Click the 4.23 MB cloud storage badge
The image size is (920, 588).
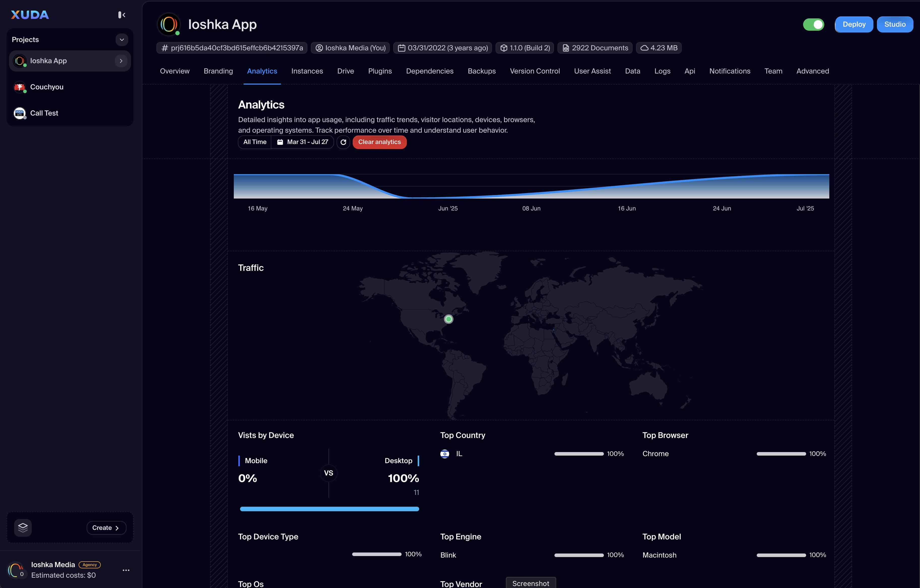click(x=659, y=48)
